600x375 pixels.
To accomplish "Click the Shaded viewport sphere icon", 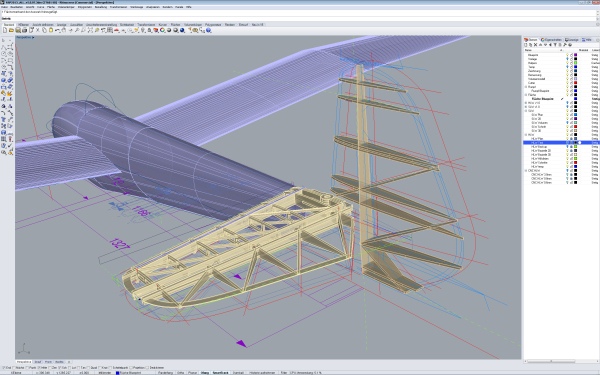I will coord(169,30).
